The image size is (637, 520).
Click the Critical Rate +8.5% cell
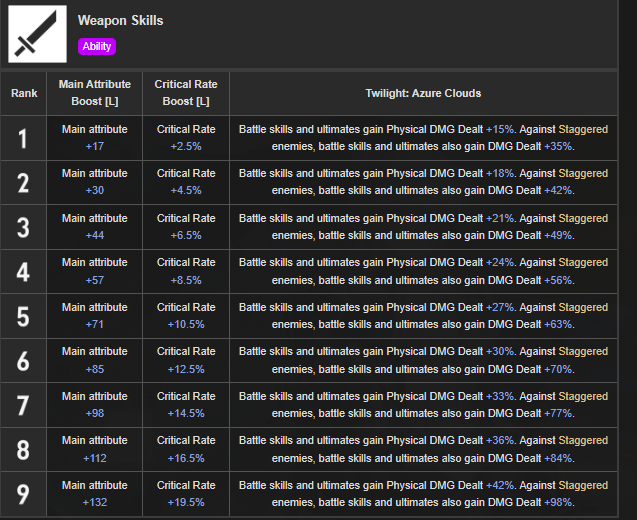coord(186,271)
